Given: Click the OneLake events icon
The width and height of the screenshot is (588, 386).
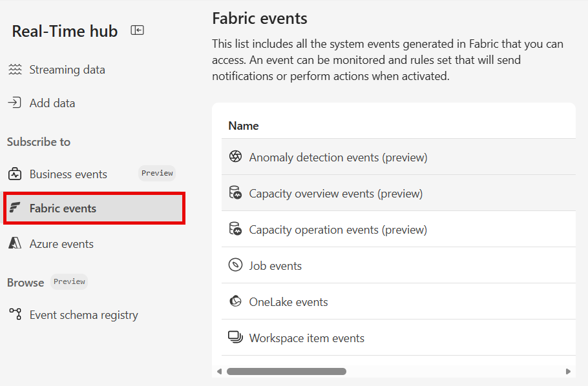Looking at the screenshot, I should pyautogui.click(x=235, y=301).
